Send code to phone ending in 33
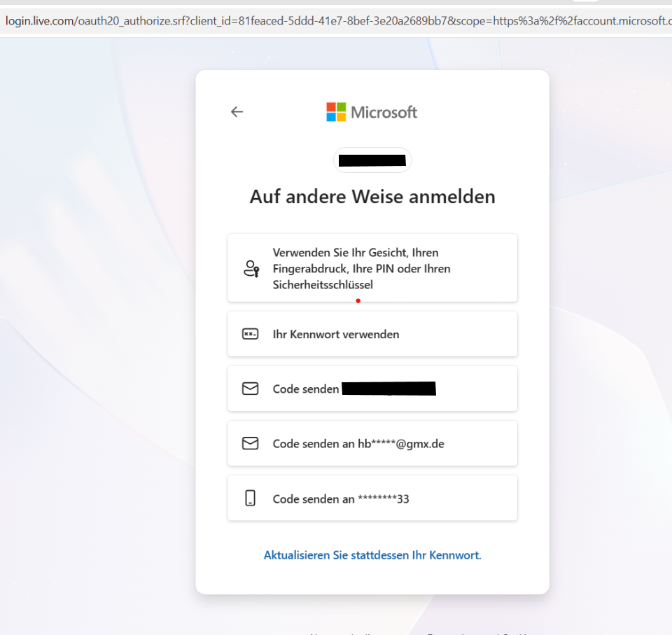Viewport: 672px width, 635px height. pos(372,498)
